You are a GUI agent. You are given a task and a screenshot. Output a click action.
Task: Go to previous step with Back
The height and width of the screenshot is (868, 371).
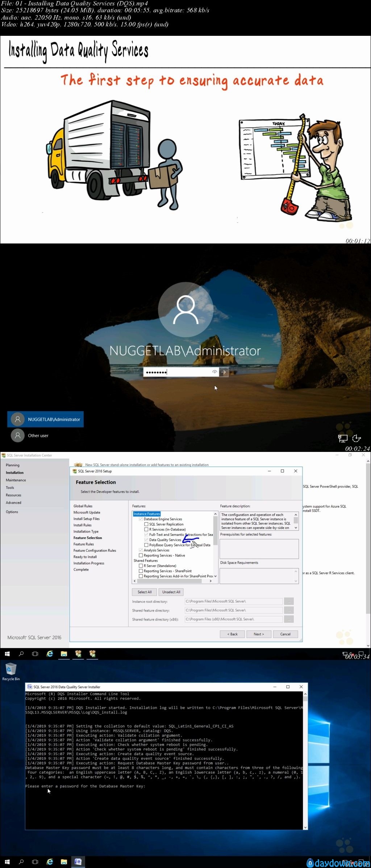232,634
